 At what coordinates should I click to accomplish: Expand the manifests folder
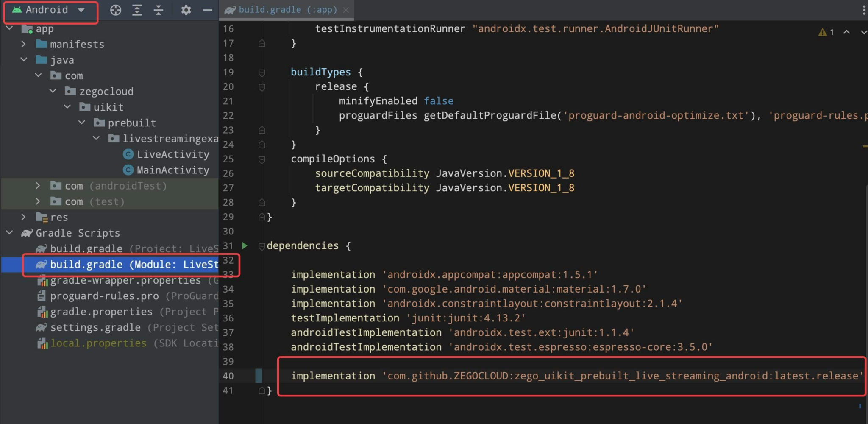[24, 44]
